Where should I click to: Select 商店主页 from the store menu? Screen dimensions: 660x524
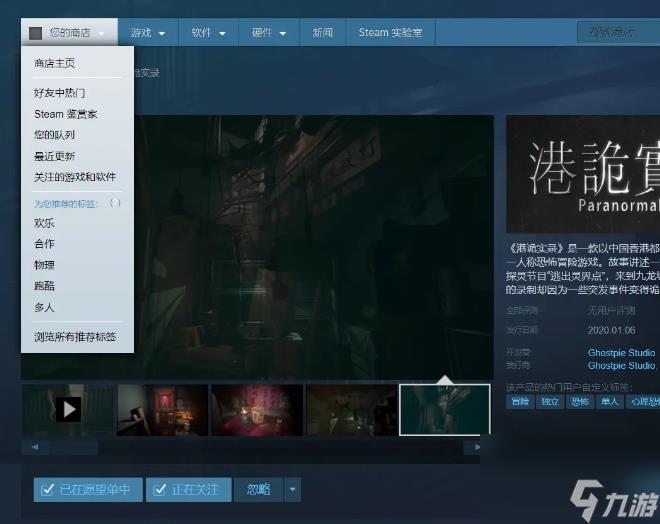(54, 63)
